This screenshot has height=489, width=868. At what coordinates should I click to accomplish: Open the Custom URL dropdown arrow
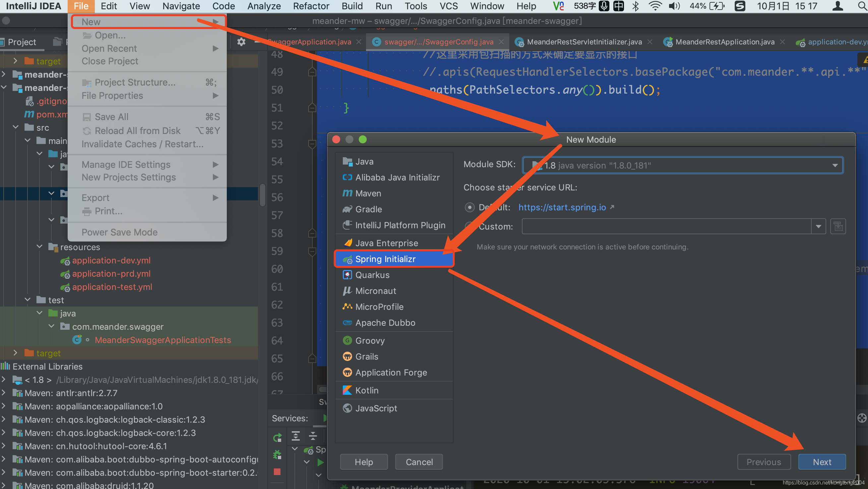[x=819, y=226]
